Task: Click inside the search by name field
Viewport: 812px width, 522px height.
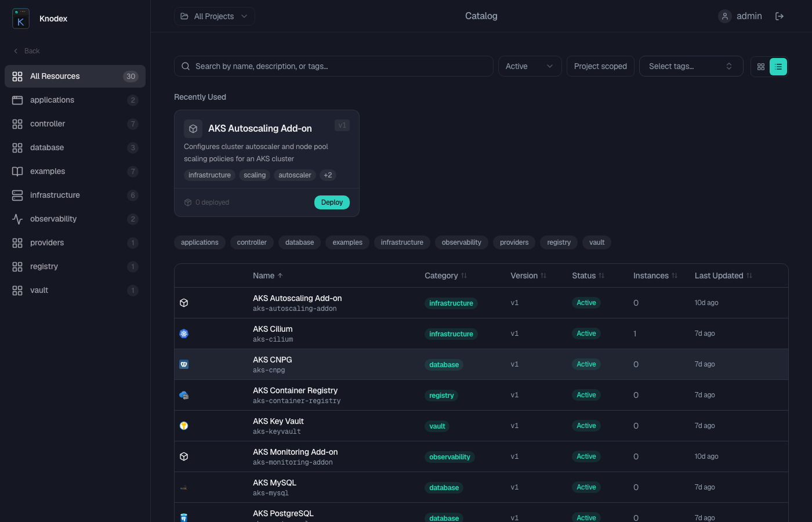Action: [333, 66]
